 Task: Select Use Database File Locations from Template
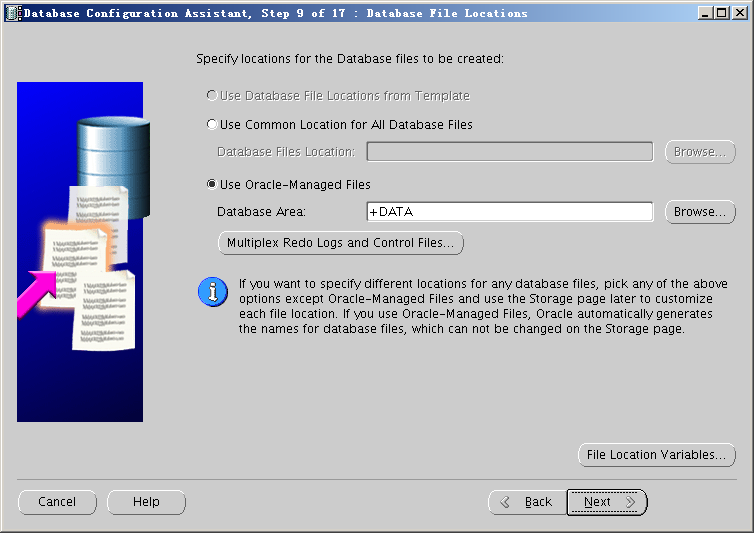211,96
